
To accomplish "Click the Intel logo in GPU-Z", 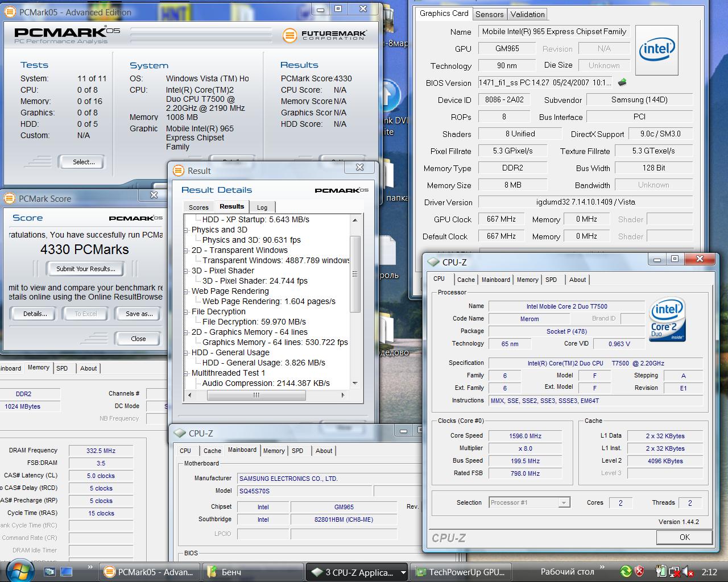I will (x=656, y=50).
